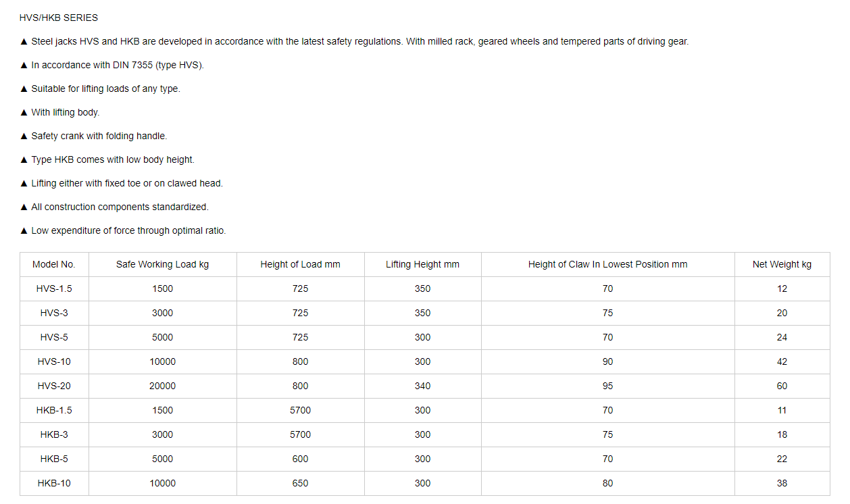The width and height of the screenshot is (850, 504).
Task: Click the HKB-1.5 model cell
Action: click(x=54, y=410)
